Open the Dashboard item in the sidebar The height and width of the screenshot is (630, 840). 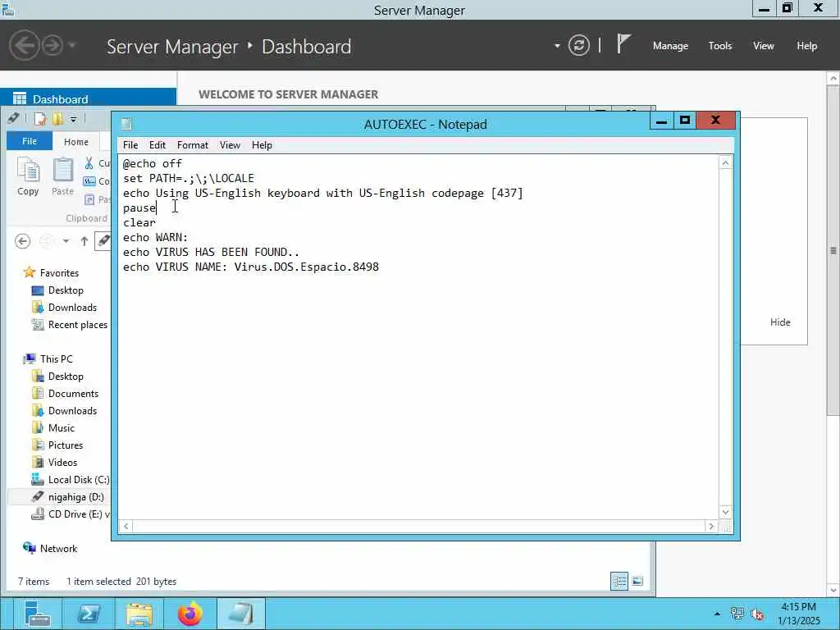coord(88,99)
